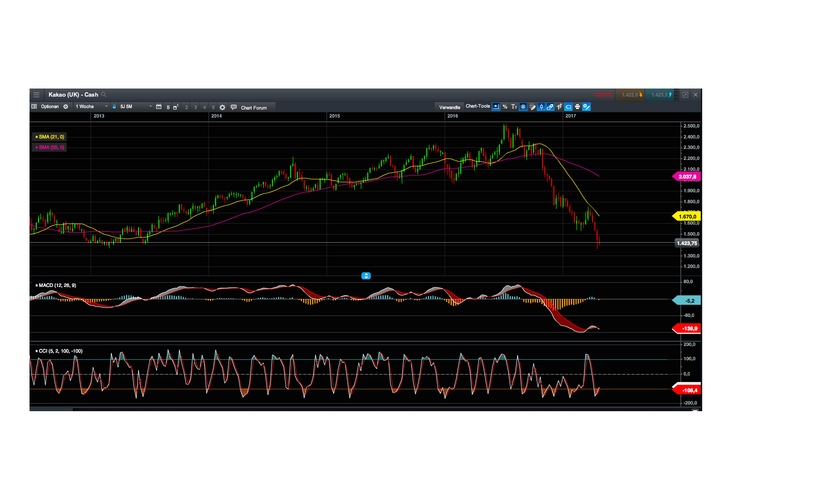Click the print chart icon

(577, 107)
